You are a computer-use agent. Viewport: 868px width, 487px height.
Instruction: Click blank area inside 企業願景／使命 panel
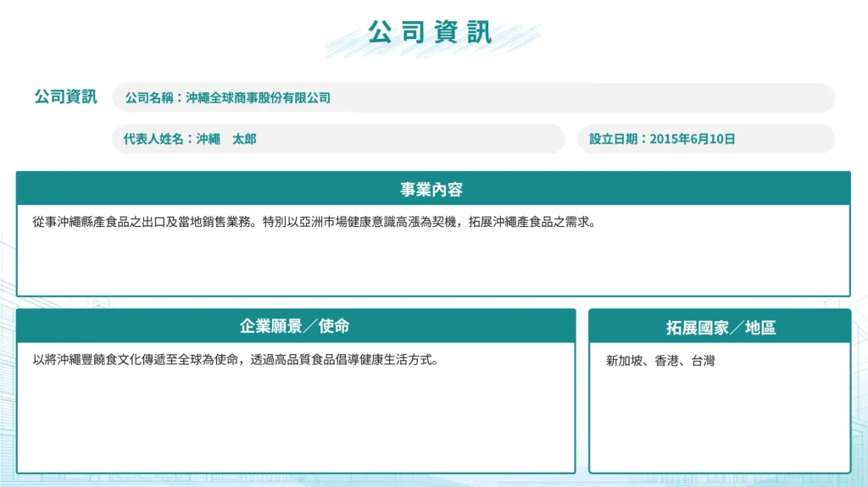pos(295,423)
